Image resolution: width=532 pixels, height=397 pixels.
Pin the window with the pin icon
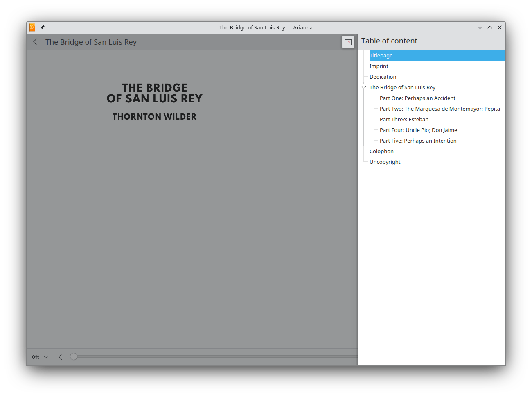click(x=42, y=27)
